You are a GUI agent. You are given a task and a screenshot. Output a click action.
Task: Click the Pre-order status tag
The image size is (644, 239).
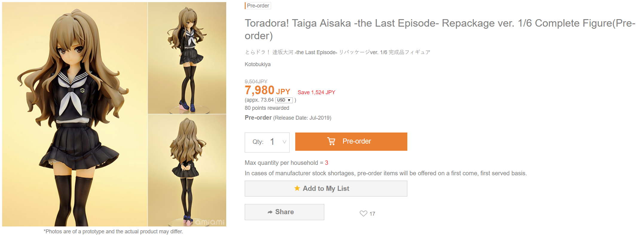click(x=258, y=6)
